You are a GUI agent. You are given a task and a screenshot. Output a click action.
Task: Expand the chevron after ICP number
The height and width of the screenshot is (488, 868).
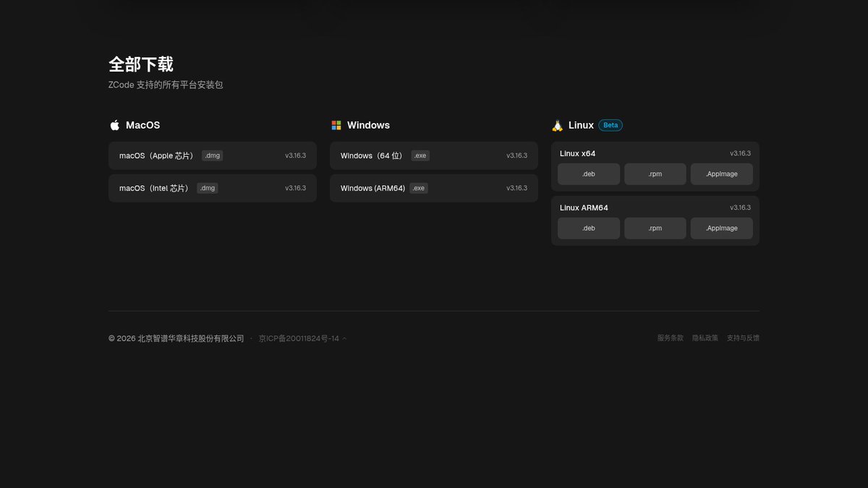click(344, 338)
